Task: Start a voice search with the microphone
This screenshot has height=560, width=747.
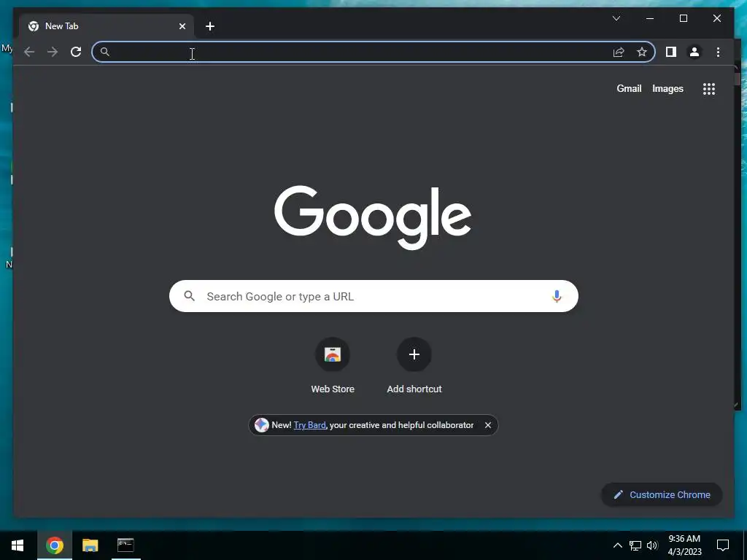Action: (557, 296)
